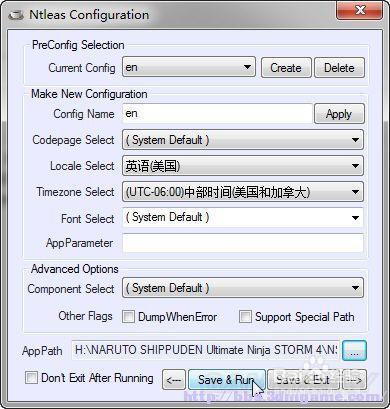
Task: Click the left arrow (<--) button
Action: (174, 380)
